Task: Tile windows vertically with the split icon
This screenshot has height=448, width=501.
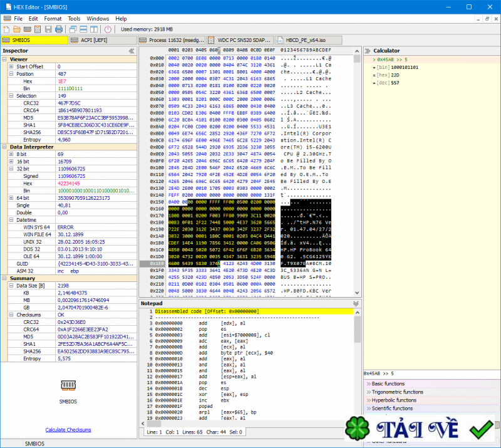Action: (x=93, y=29)
